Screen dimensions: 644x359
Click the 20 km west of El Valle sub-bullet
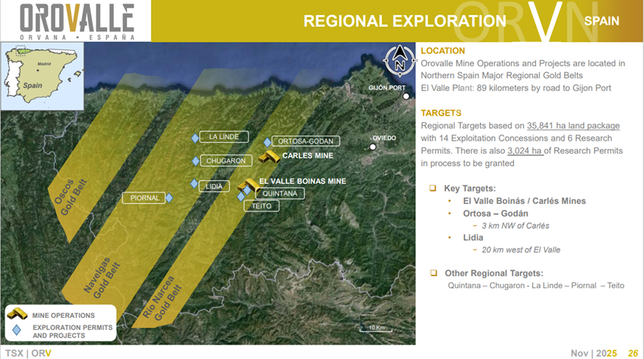(521, 249)
